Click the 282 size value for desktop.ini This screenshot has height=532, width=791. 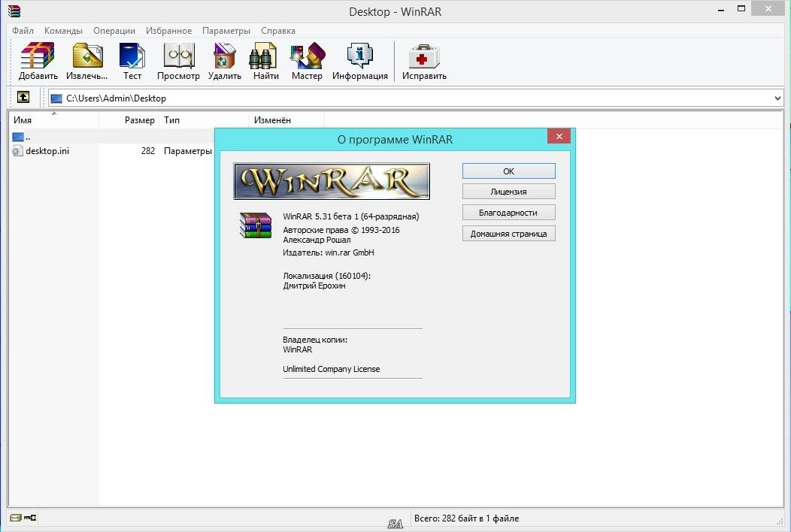coord(148,151)
